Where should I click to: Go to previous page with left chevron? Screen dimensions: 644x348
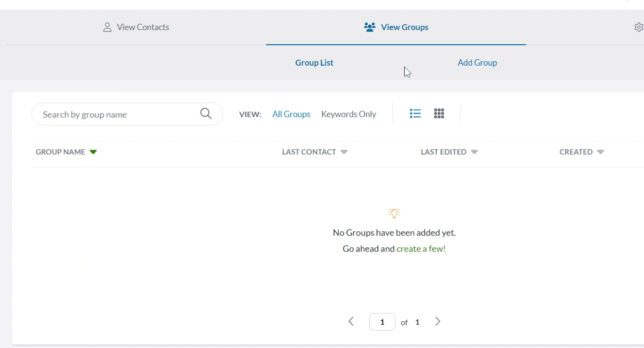point(351,322)
